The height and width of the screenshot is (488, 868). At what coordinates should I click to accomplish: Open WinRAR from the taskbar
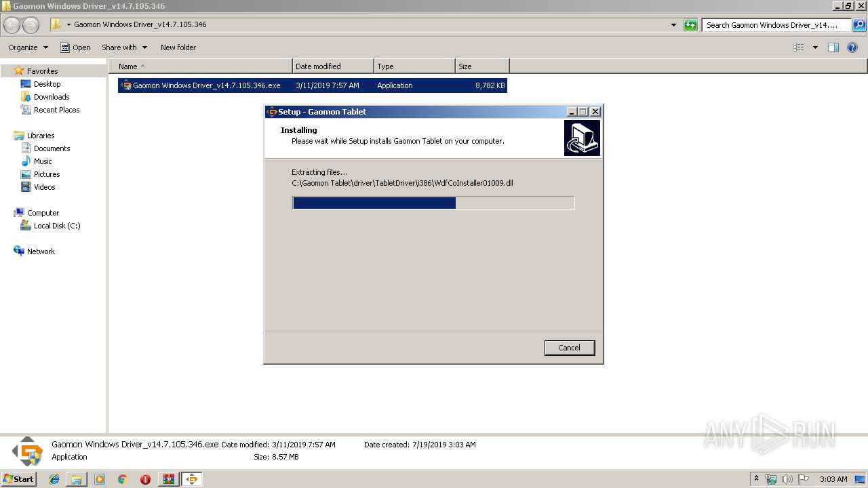(168, 479)
